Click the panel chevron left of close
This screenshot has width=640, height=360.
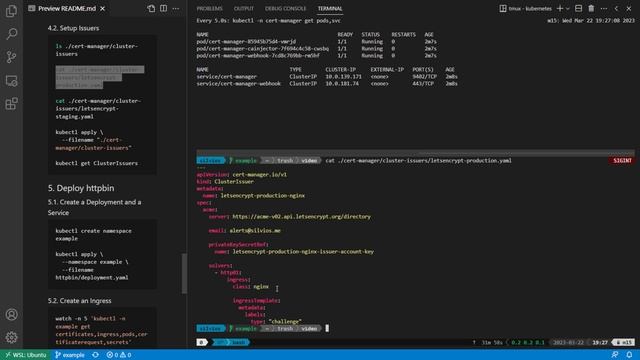616,9
